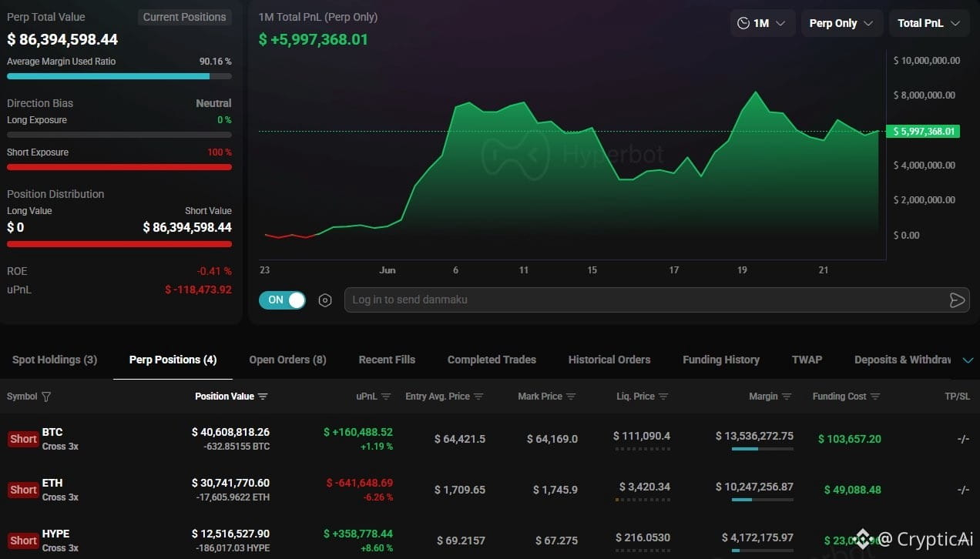The width and height of the screenshot is (980, 559).
Task: Expand more tabs chevron at tab bar end
Action: [968, 360]
